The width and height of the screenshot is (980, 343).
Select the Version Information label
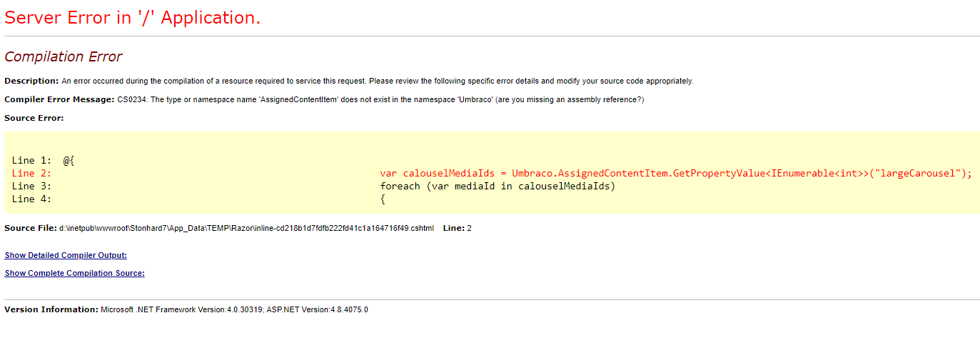click(x=51, y=309)
